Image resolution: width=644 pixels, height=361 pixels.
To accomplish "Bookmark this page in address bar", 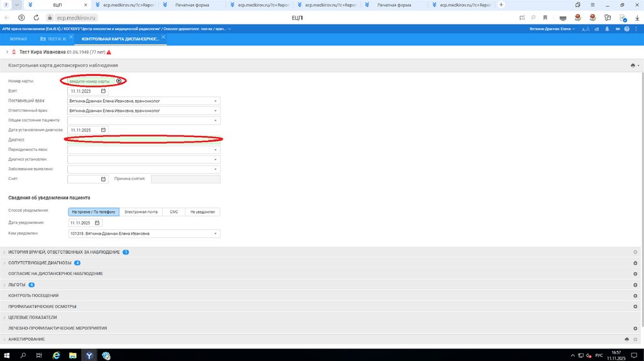I will 545,18.
